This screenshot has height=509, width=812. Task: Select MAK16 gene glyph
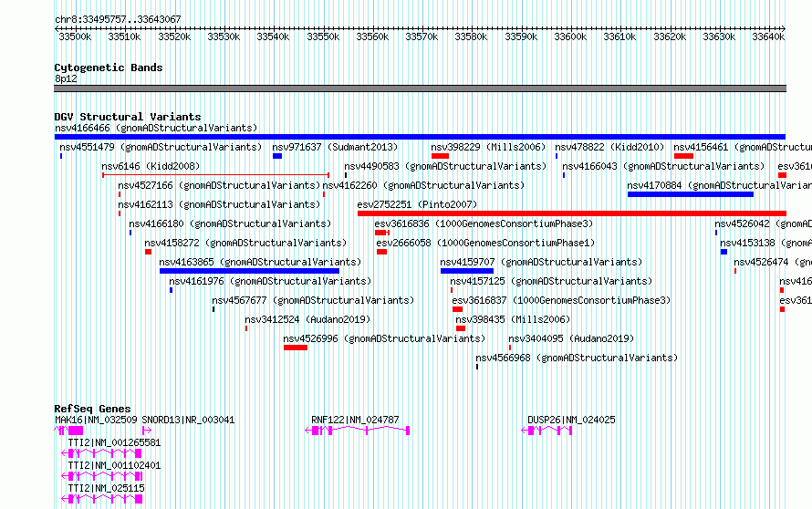[x=68, y=431]
